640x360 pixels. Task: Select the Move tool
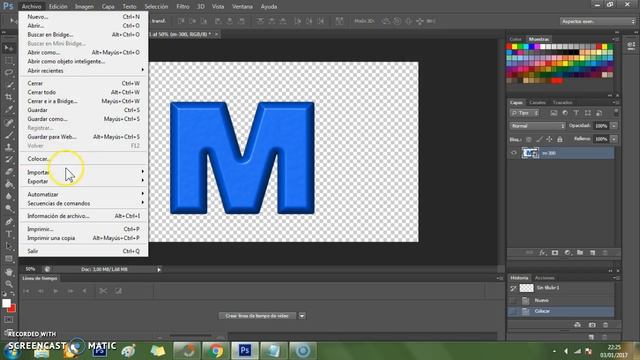pos(9,48)
